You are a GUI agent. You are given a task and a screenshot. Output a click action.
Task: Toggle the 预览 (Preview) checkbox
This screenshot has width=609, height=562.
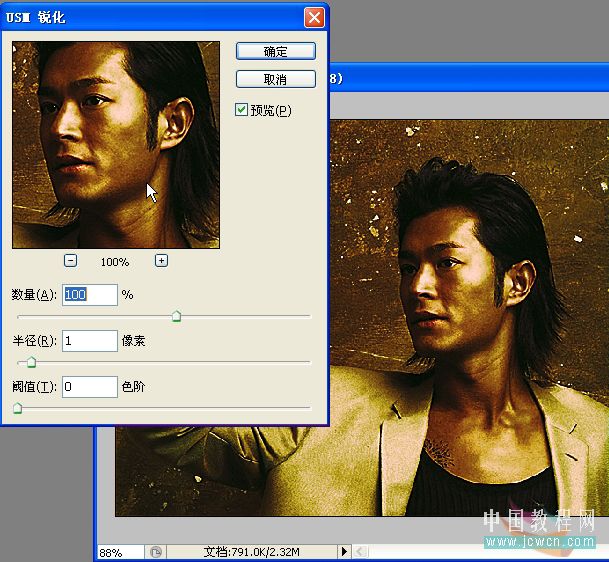[x=241, y=110]
